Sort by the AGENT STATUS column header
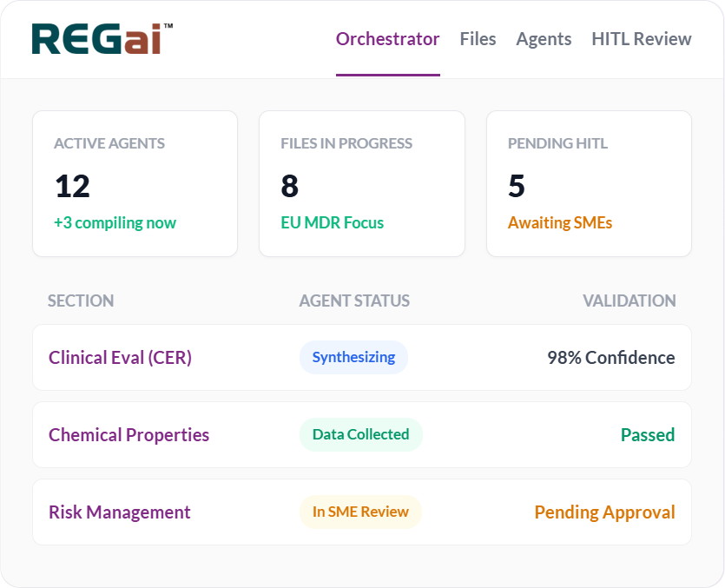The height and width of the screenshot is (588, 725). pos(354,301)
